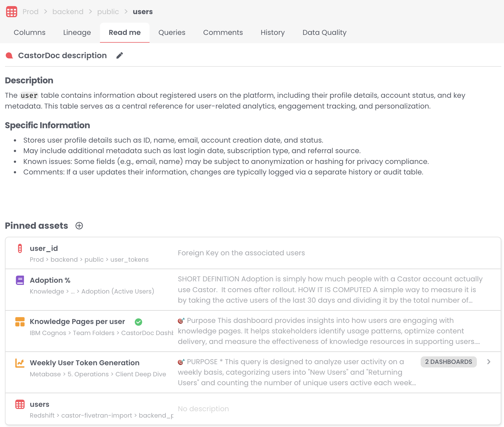Click the orange Knowledge Pages dashboard icon
This screenshot has height=427, width=504.
[x=20, y=322]
